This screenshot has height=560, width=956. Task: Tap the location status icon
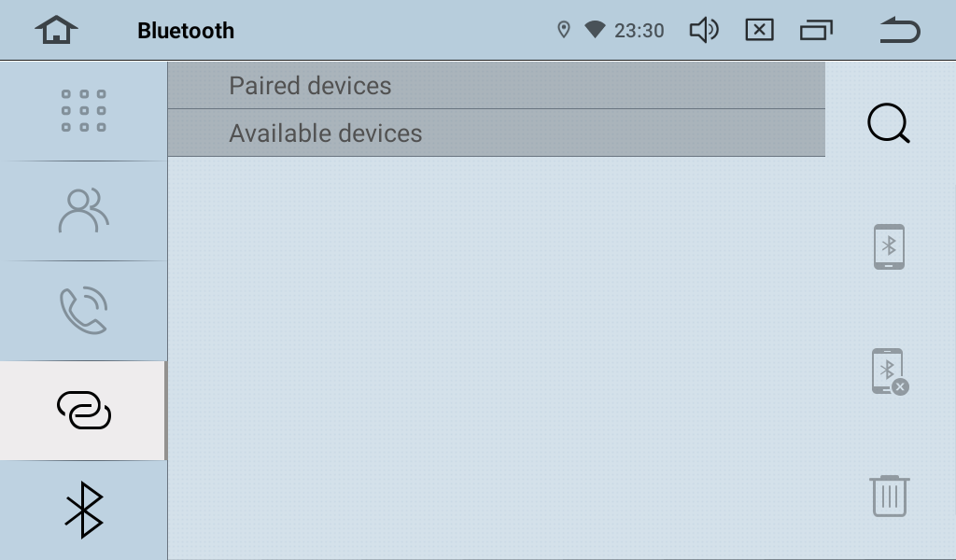(x=563, y=31)
